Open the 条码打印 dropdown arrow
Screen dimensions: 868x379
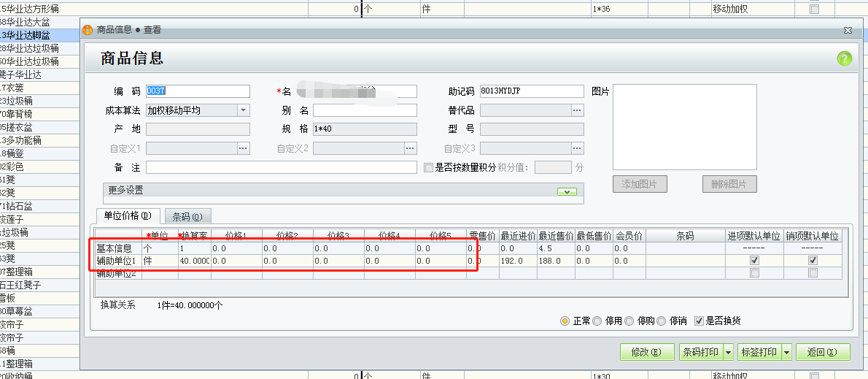tap(729, 352)
